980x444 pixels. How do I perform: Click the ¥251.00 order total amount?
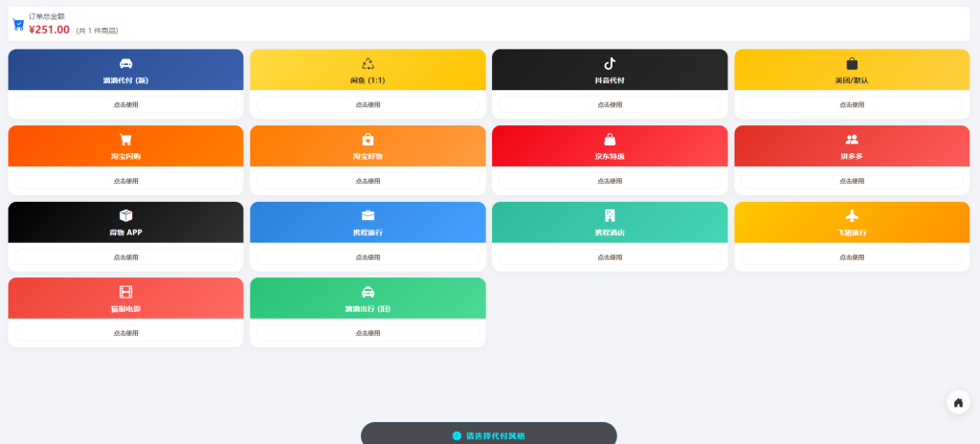coord(50,30)
